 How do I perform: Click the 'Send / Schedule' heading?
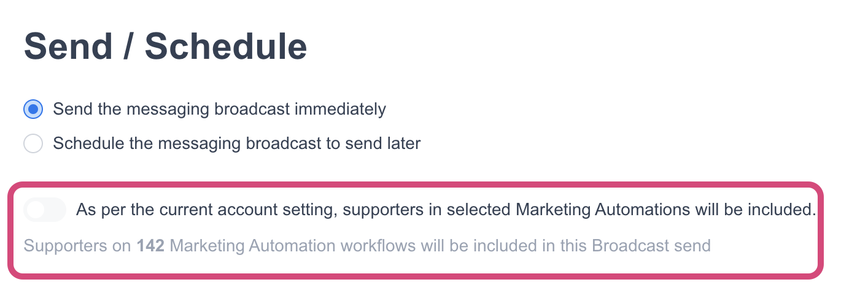coord(165,47)
